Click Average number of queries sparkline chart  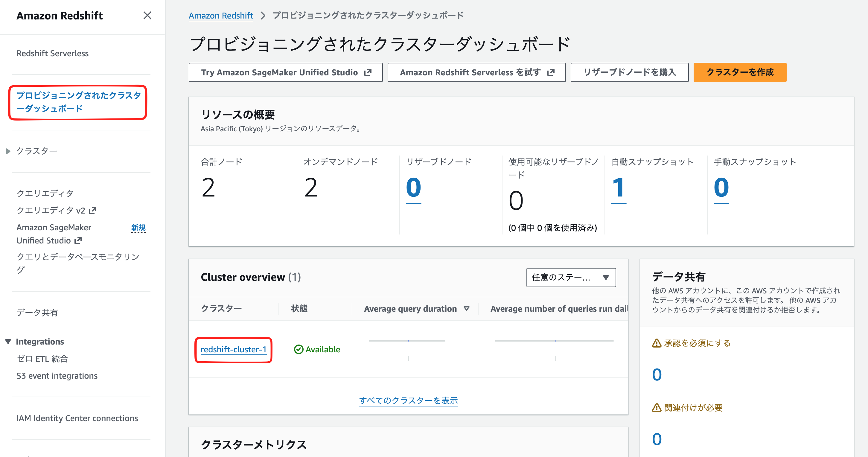[x=553, y=350]
